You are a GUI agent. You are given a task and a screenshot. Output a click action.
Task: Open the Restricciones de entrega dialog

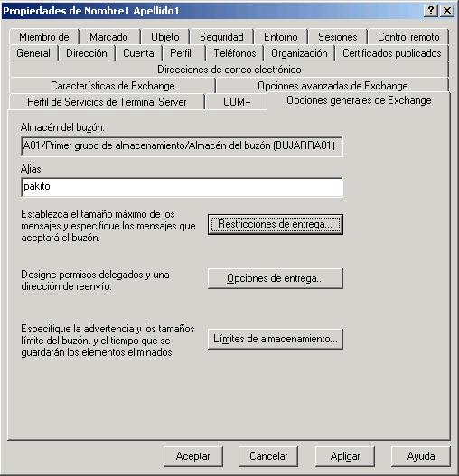[276, 224]
